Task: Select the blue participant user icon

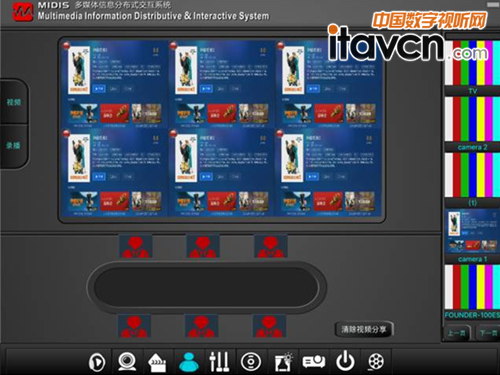Action: pos(189,362)
